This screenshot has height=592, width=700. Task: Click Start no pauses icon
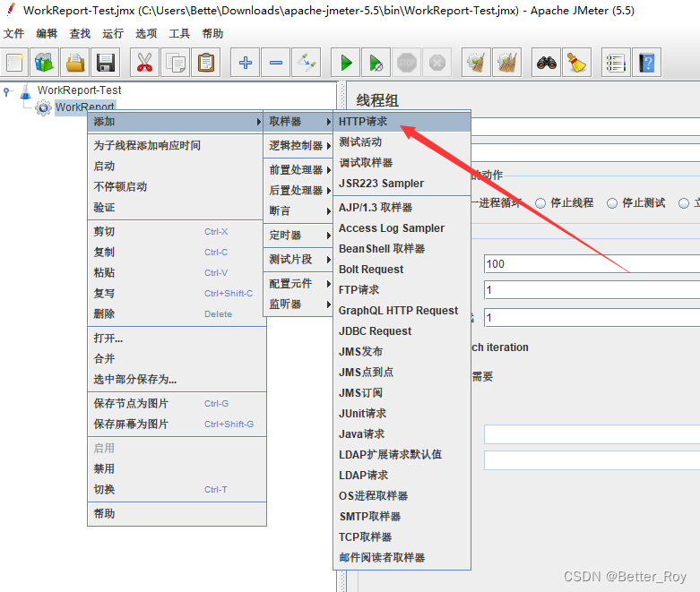(x=376, y=63)
